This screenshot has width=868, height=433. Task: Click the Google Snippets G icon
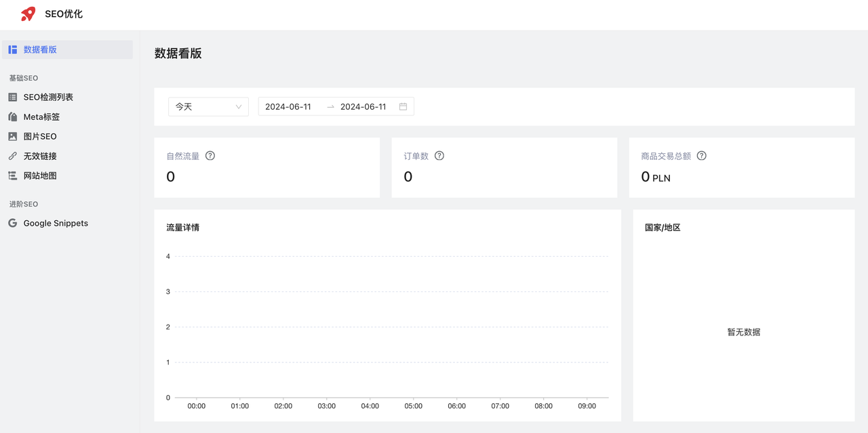coord(13,224)
